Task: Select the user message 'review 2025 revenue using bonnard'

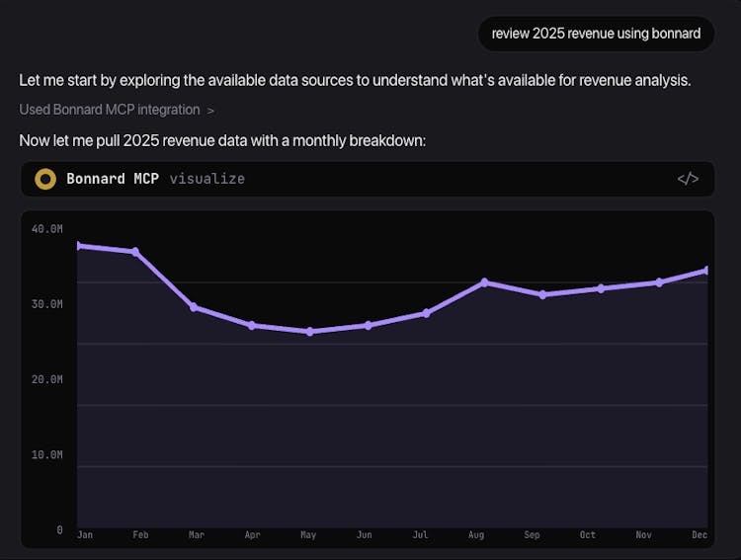Action: point(596,34)
